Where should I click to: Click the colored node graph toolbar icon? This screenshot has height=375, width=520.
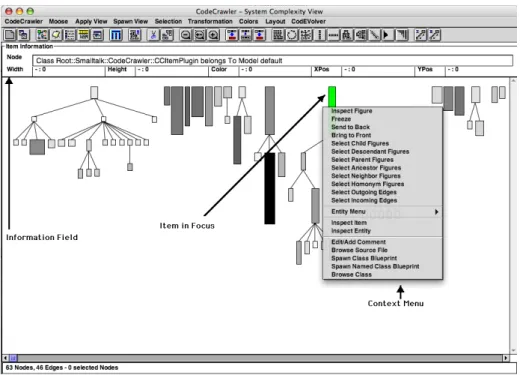pyautogui.click(x=42, y=35)
